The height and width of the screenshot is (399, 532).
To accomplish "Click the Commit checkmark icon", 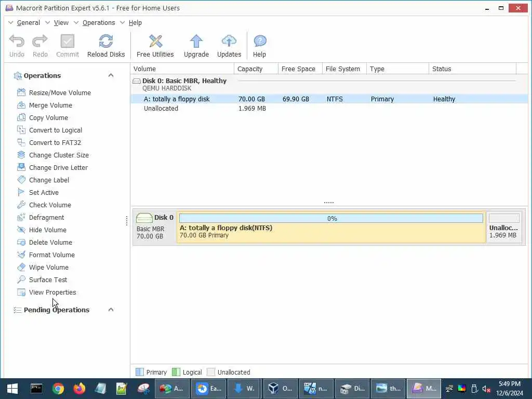I will pos(67,41).
